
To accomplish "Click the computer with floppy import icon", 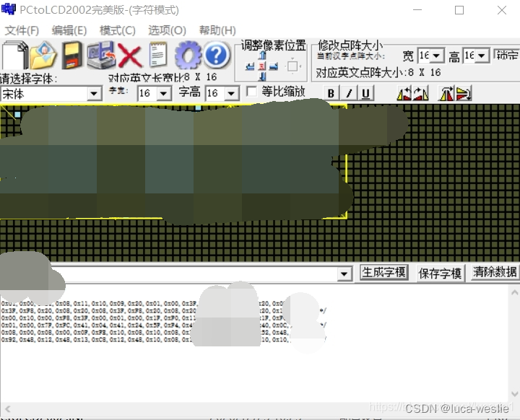I will (x=101, y=55).
